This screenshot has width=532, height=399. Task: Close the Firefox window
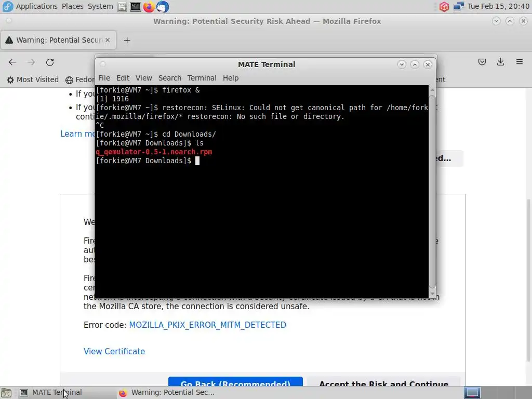click(x=523, y=21)
